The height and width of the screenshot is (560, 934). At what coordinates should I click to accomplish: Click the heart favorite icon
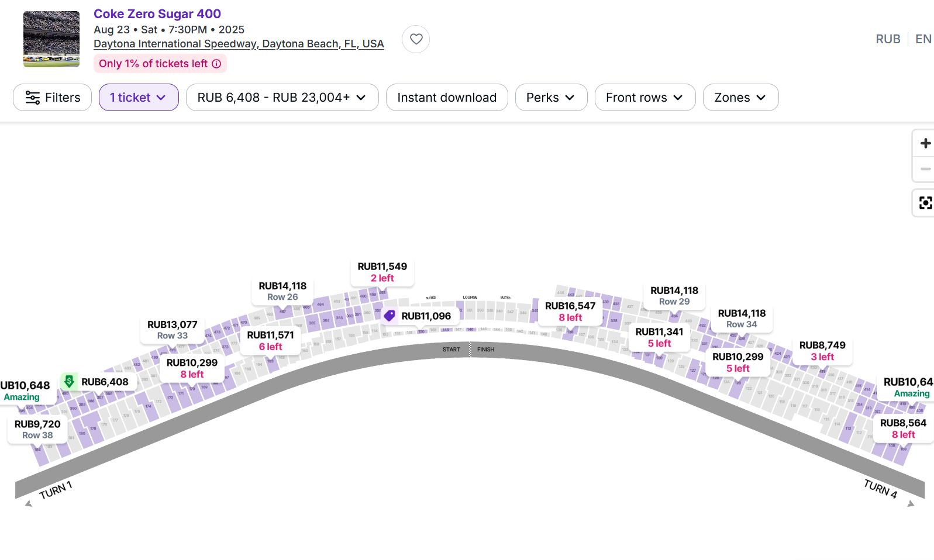pos(416,39)
